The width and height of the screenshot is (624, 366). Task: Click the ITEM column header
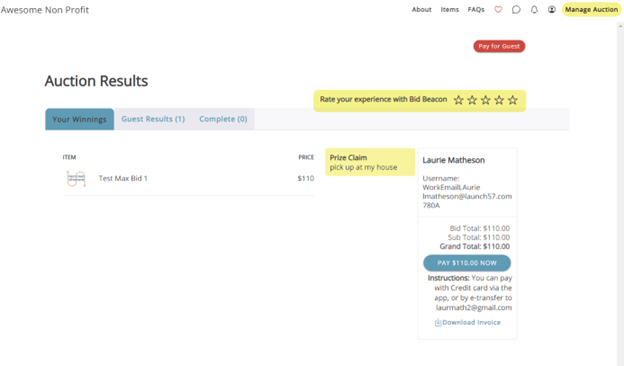tap(69, 157)
